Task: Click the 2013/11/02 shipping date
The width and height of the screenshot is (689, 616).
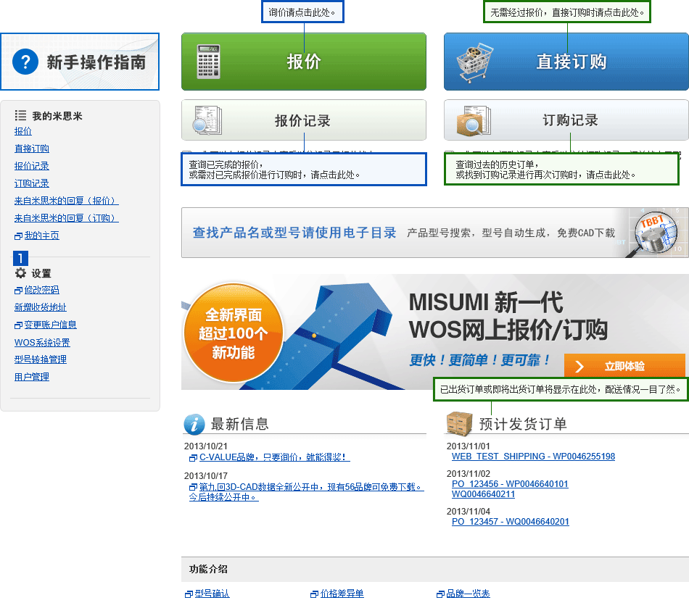Action: [469, 474]
